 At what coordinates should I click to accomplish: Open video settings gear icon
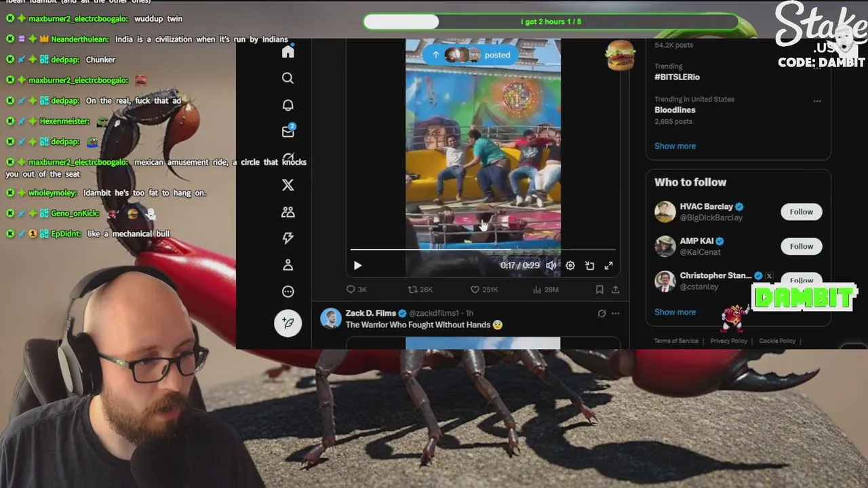pyautogui.click(x=570, y=266)
